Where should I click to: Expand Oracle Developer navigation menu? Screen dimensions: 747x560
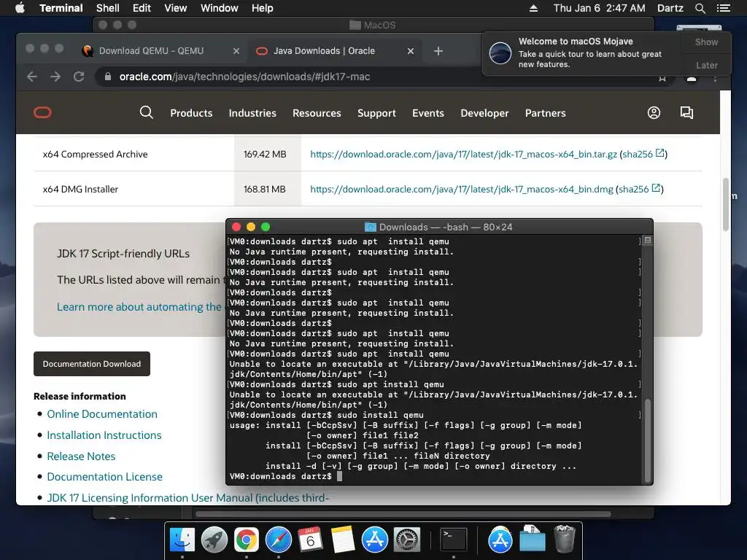484,113
